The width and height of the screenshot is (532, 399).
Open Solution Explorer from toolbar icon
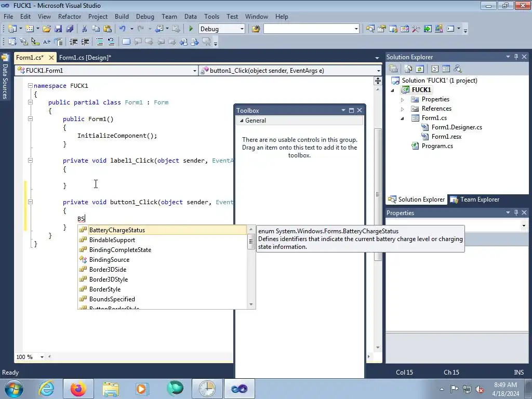point(370,29)
